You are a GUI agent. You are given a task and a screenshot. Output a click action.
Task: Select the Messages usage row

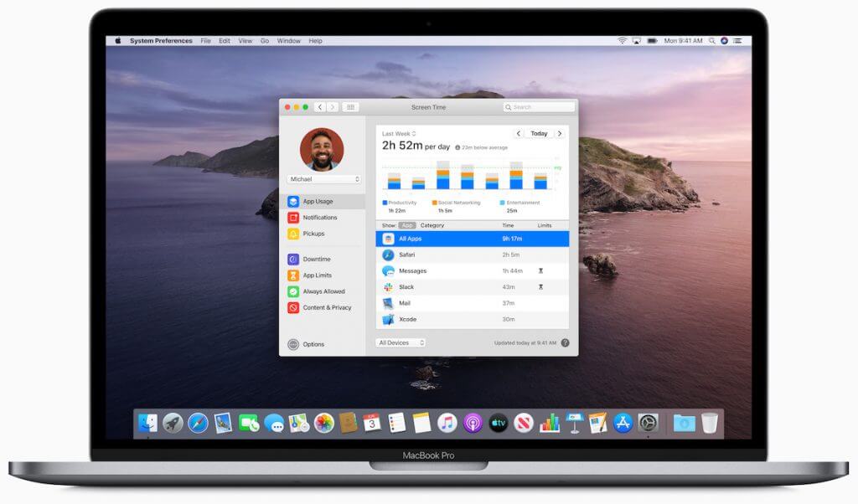click(473, 270)
